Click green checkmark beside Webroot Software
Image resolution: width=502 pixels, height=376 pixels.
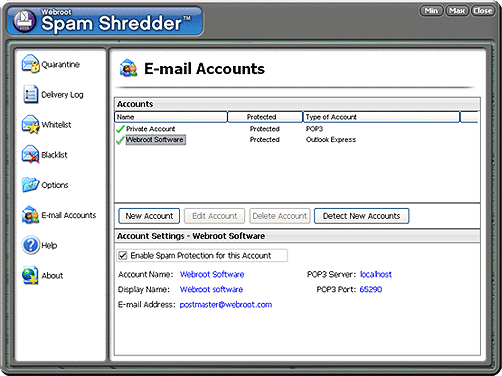tap(120, 140)
